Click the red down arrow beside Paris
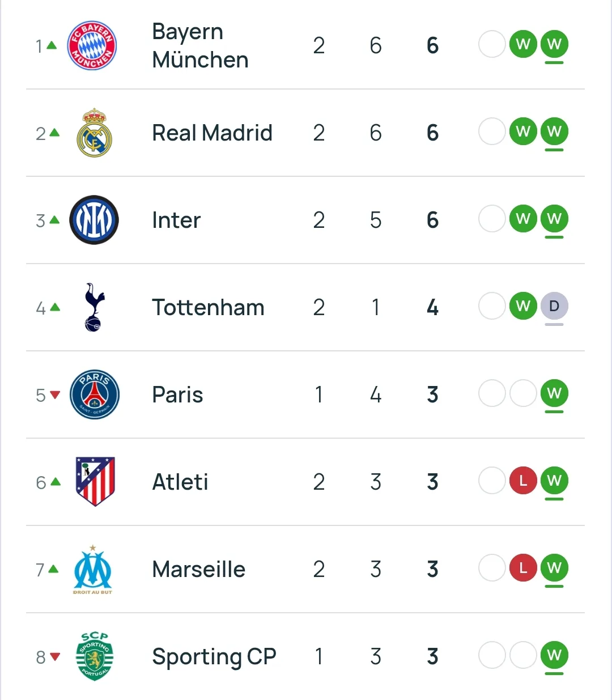 55,394
